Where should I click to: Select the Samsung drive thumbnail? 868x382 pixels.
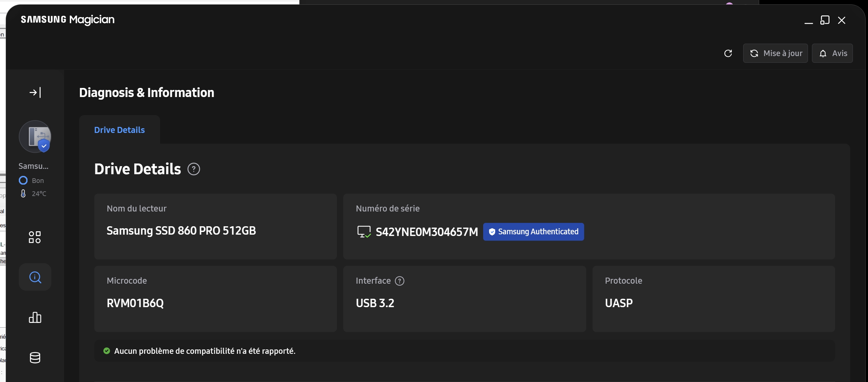35,137
